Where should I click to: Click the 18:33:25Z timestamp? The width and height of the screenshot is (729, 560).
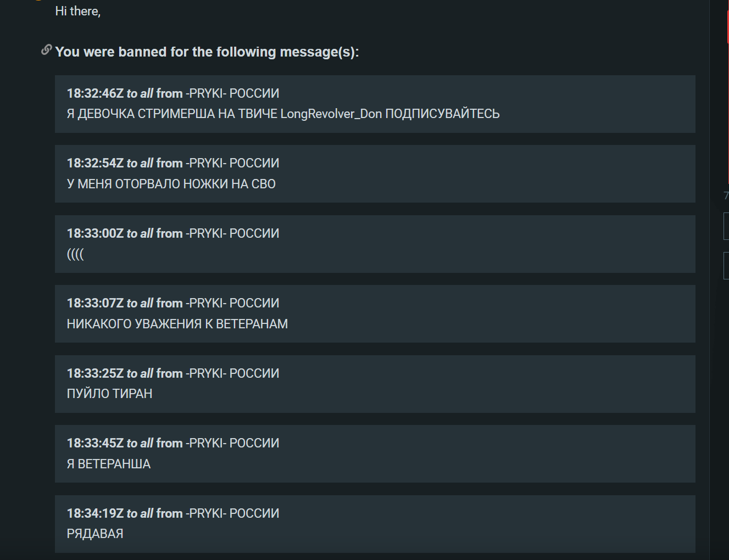pyautogui.click(x=95, y=373)
